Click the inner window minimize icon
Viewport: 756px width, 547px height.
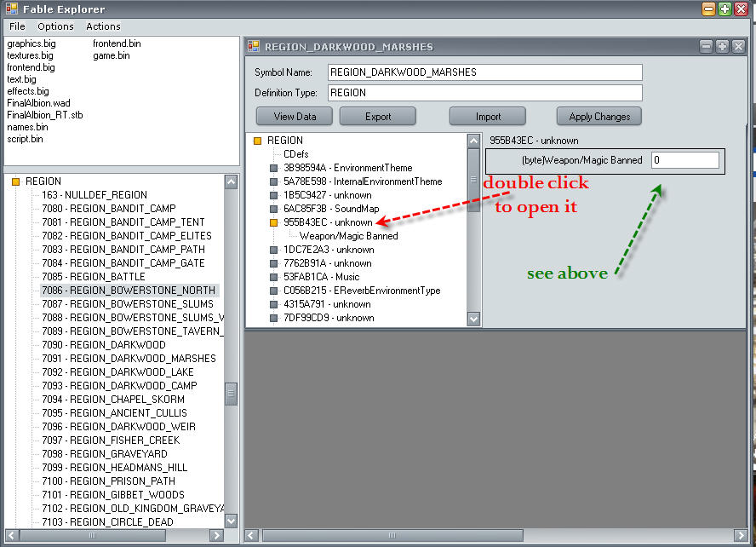[x=706, y=46]
